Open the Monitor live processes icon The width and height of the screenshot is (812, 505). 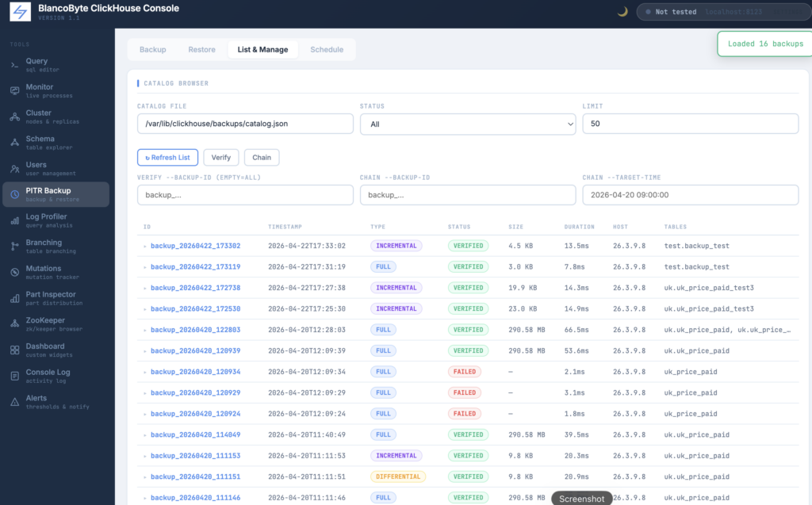click(14, 91)
